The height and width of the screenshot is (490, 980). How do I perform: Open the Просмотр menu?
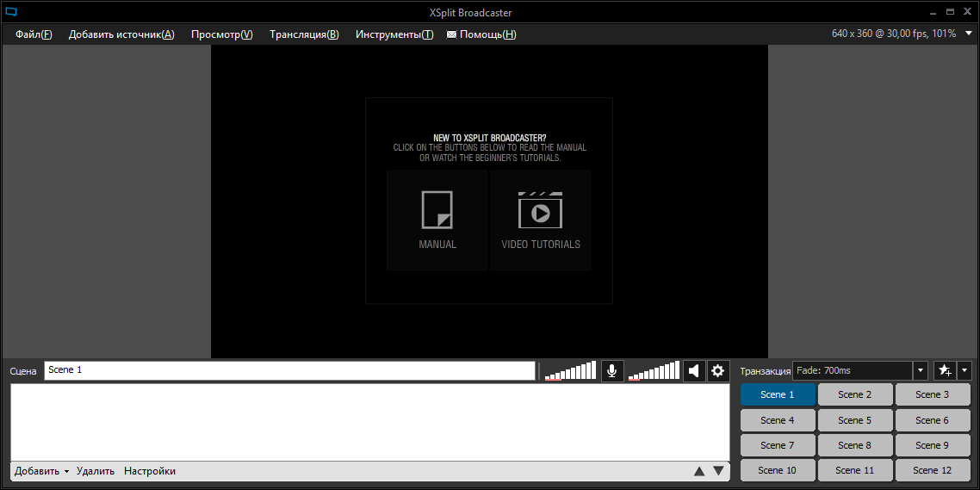click(222, 34)
